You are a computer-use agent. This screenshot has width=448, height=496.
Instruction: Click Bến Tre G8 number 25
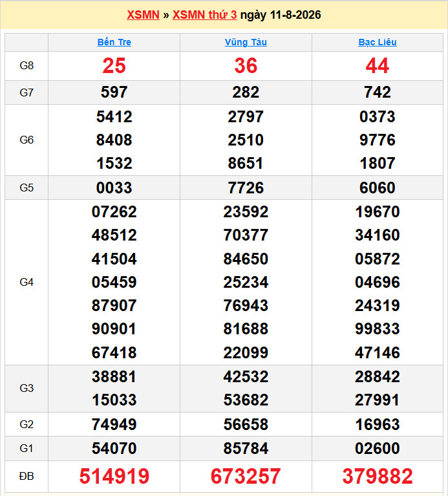pyautogui.click(x=114, y=66)
